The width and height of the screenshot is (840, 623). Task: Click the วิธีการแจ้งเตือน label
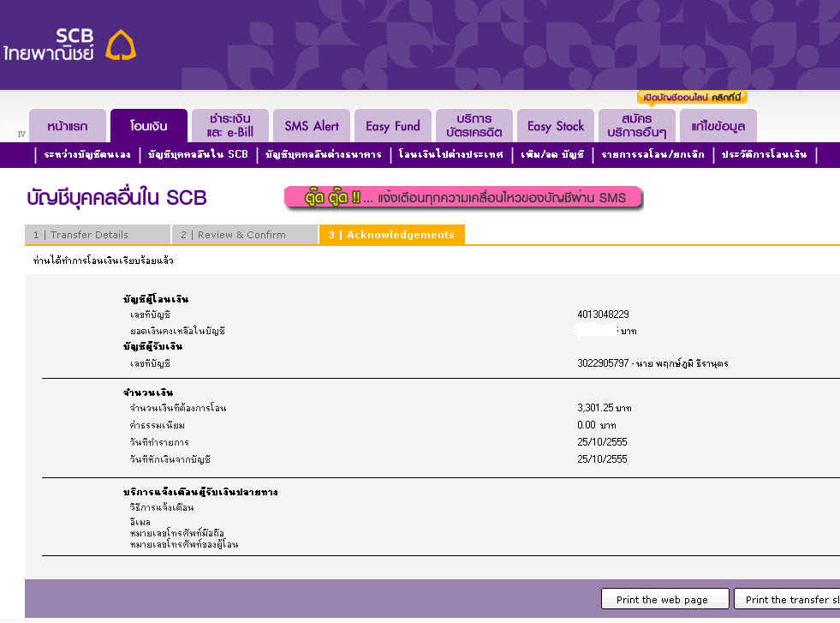(162, 507)
